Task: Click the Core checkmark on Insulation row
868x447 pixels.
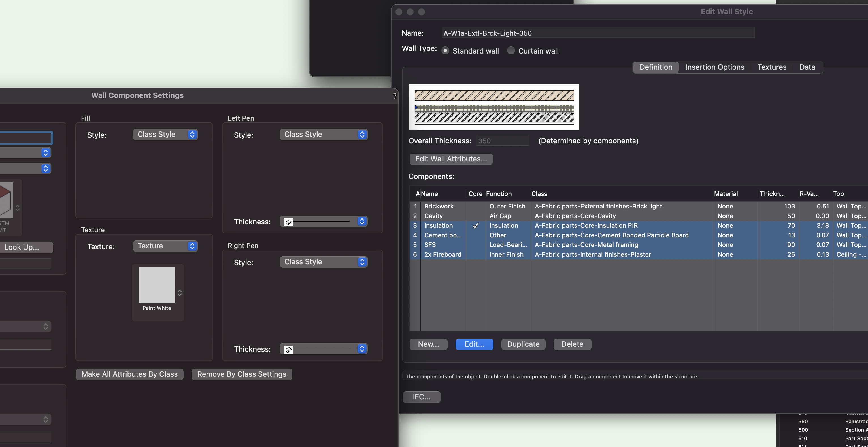Action: 475,226
